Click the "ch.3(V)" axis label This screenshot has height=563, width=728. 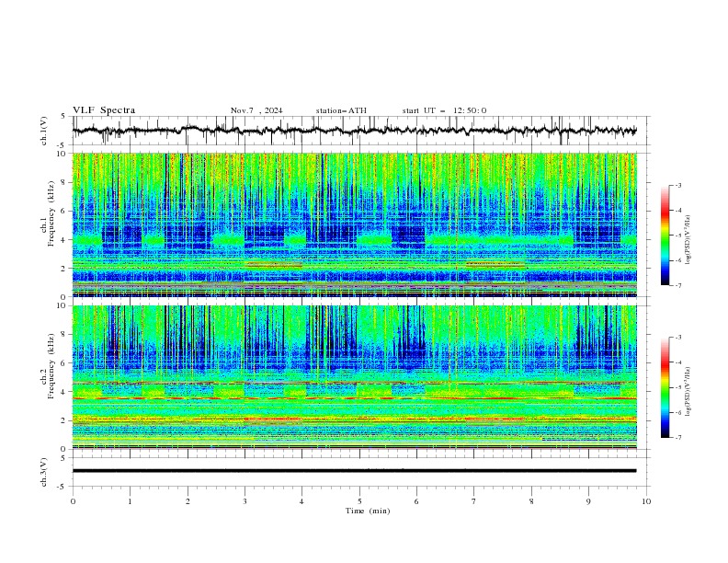coord(44,473)
